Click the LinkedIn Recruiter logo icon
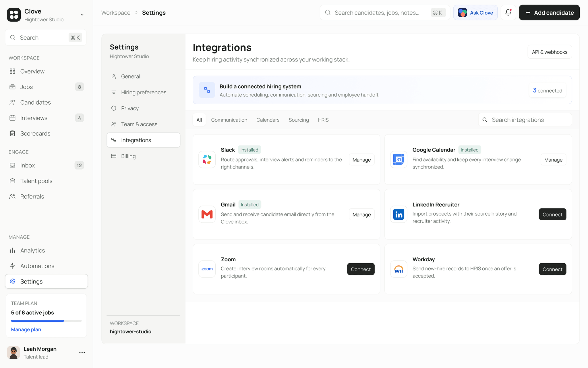The width and height of the screenshot is (588, 368). point(399,214)
